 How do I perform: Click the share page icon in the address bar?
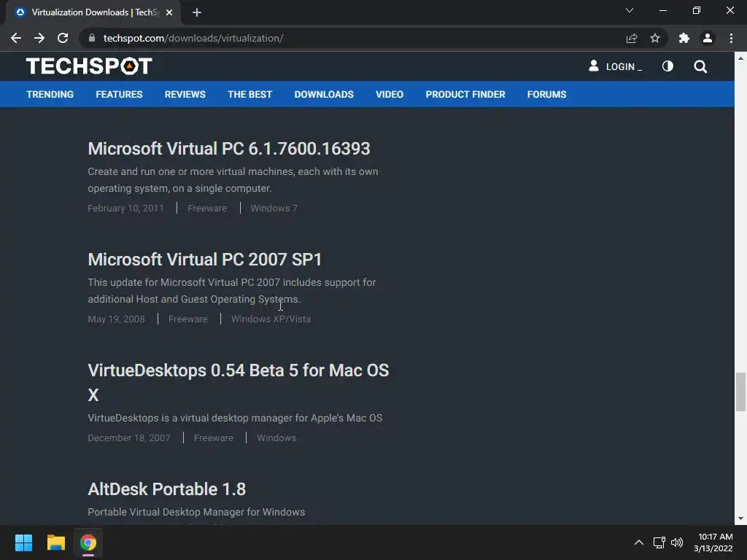coord(632,38)
